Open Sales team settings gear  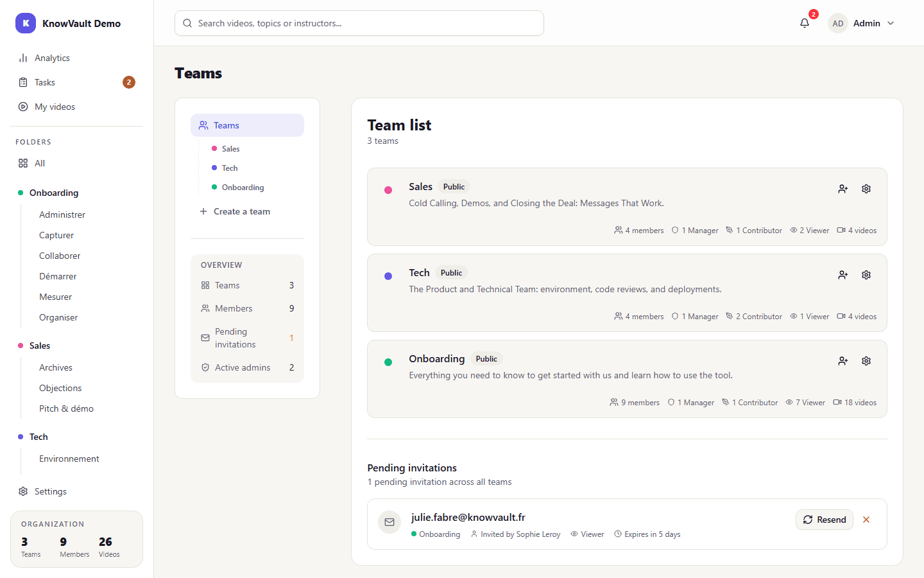click(866, 189)
